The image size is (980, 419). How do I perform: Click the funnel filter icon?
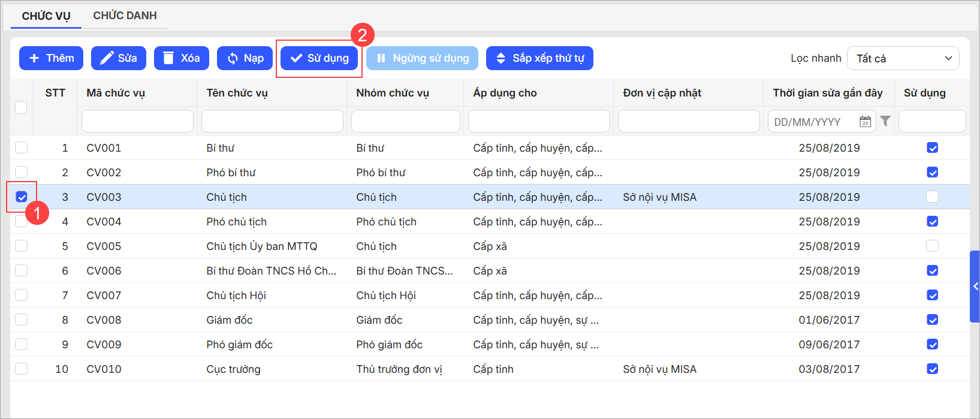885,121
